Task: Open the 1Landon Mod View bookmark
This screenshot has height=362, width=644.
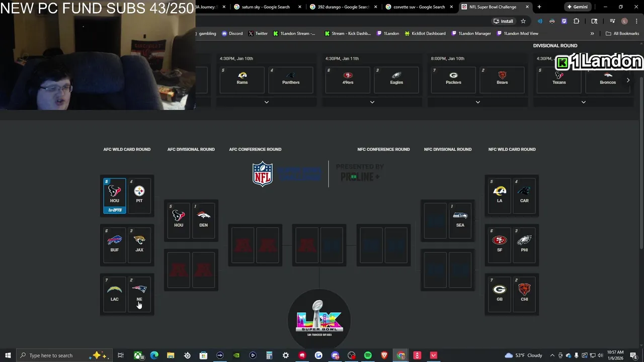Action: click(x=518, y=33)
